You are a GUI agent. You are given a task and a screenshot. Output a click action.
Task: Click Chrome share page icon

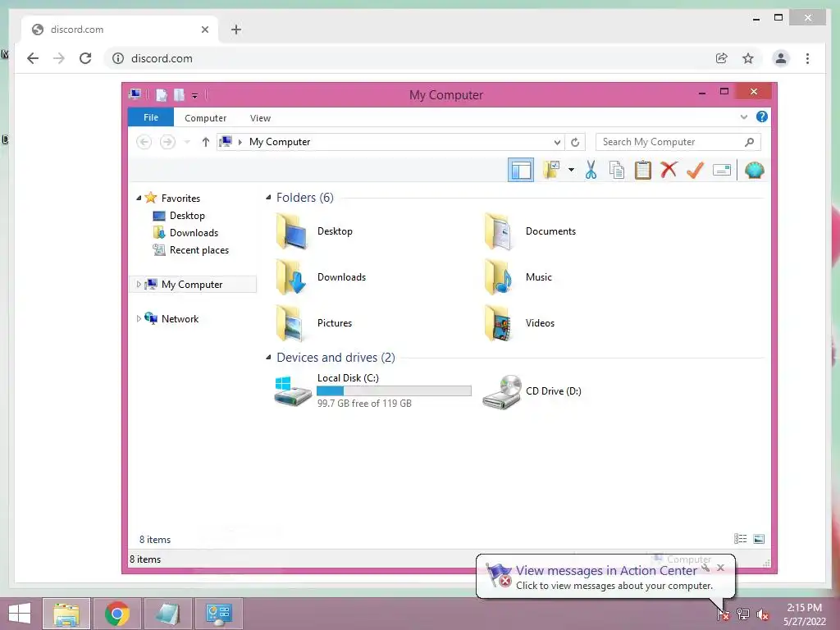[x=722, y=58]
